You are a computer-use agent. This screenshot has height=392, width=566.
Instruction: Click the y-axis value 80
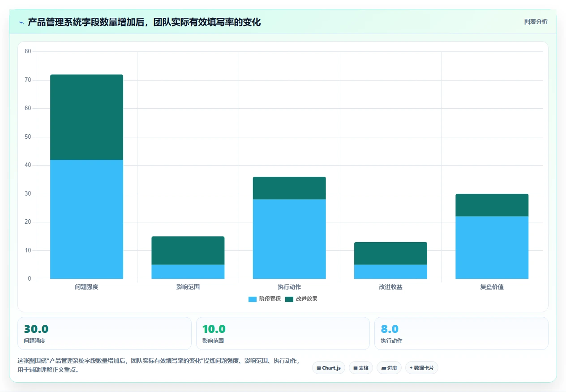[x=28, y=51]
